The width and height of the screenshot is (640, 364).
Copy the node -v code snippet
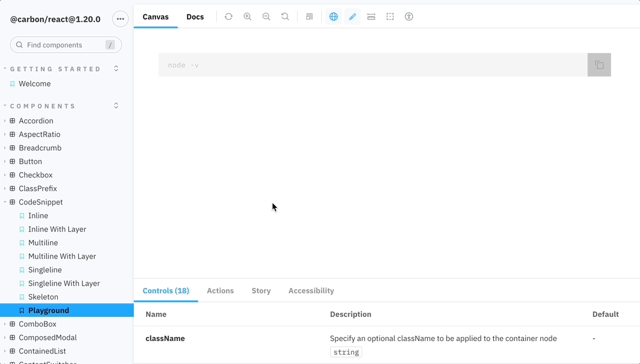coord(599,65)
